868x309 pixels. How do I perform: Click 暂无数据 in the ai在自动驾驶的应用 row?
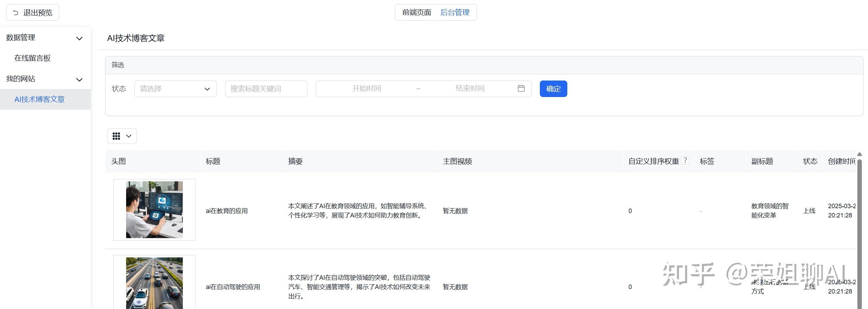tap(455, 287)
